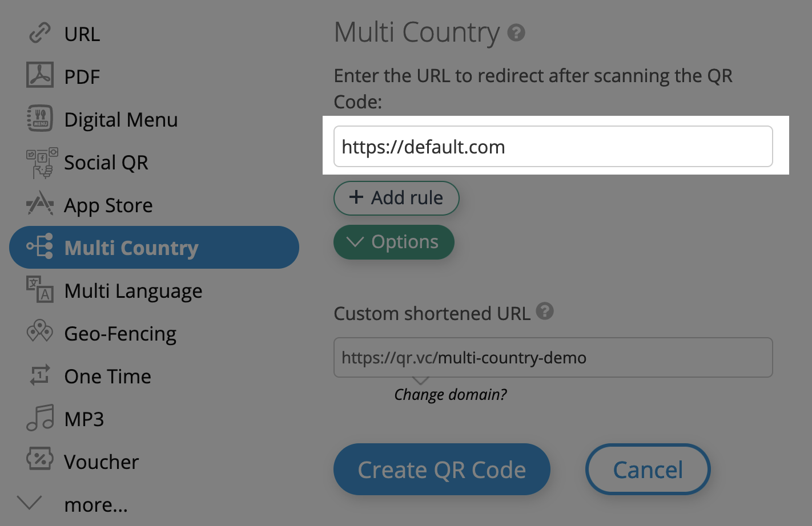Select the Multi Country sidebar item

point(131,248)
